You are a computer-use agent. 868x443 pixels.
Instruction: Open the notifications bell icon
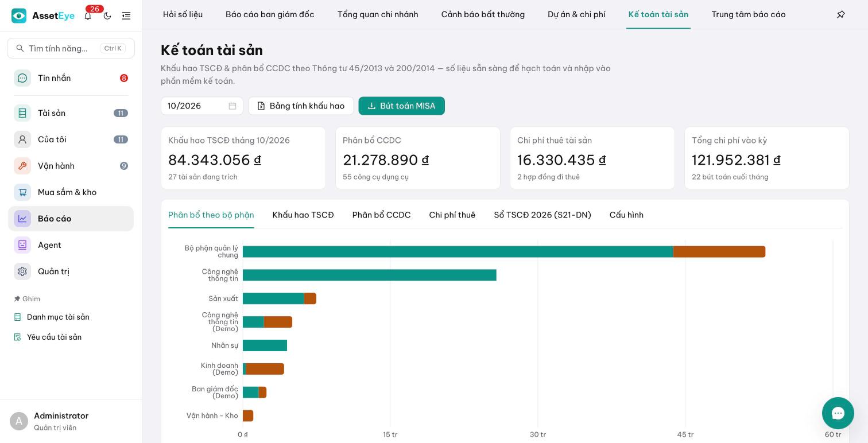(x=88, y=15)
